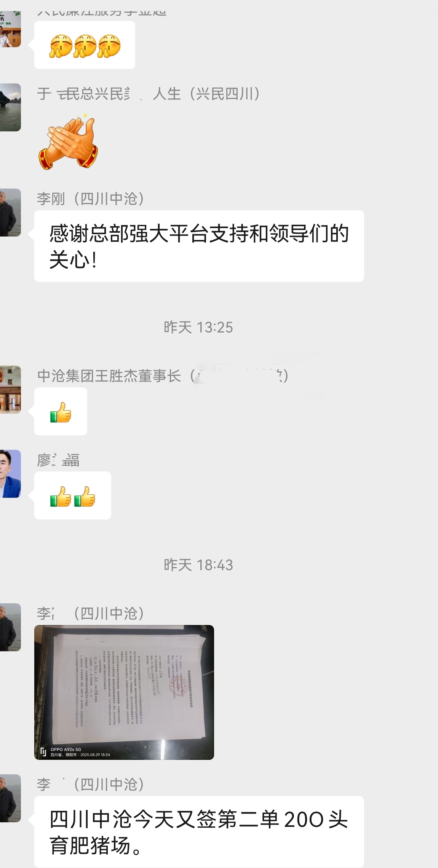
Task: Tap sender name 李刚（四川中沧）
Action: 90,199
